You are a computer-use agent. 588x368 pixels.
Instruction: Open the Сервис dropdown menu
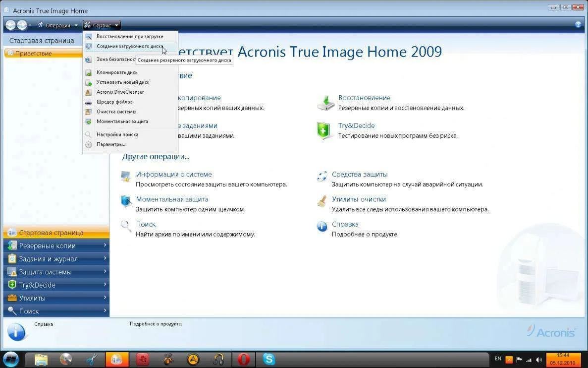[x=102, y=25]
